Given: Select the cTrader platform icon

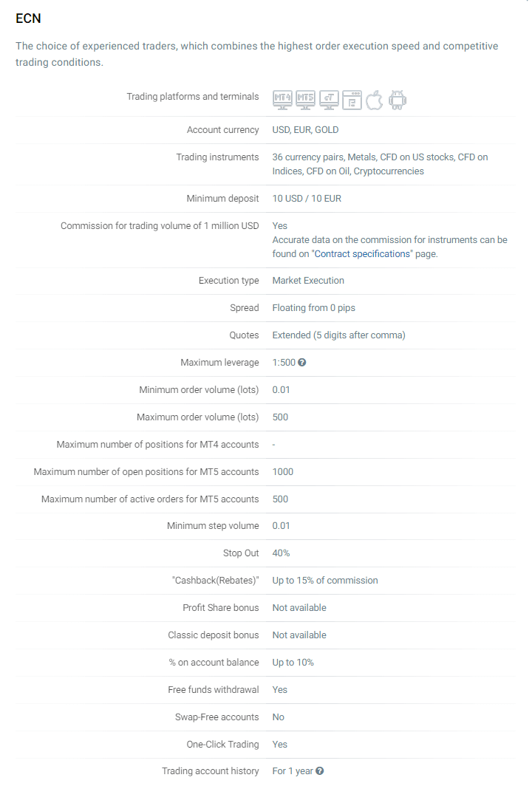Looking at the screenshot, I should click(329, 99).
